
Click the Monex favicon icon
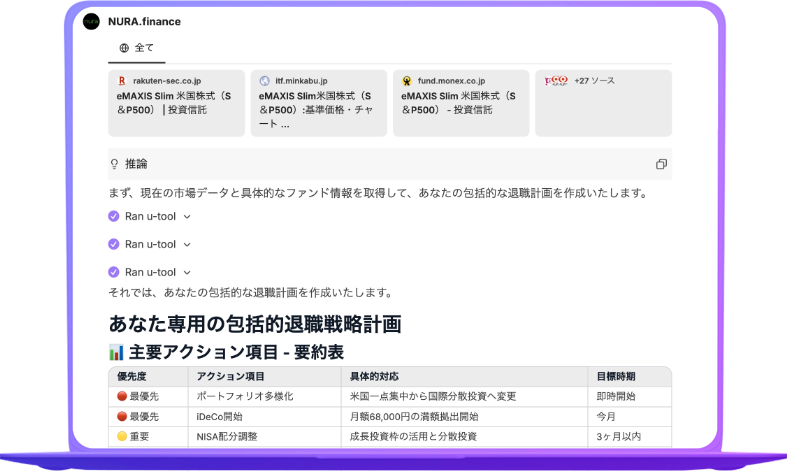coord(406,80)
